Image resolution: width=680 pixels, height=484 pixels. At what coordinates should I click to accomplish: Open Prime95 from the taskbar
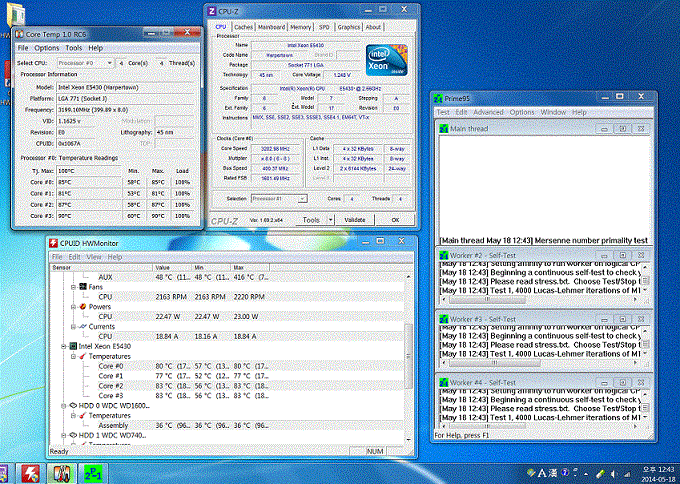(93, 474)
